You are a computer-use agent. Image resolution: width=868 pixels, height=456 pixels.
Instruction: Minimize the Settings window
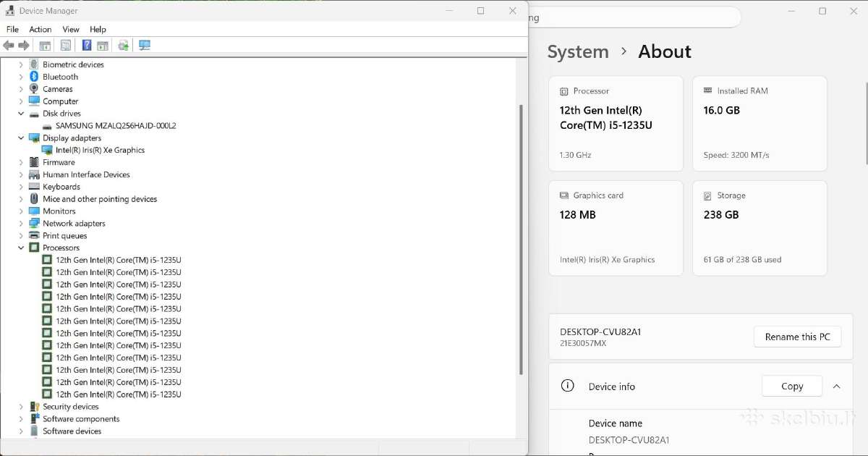point(791,11)
